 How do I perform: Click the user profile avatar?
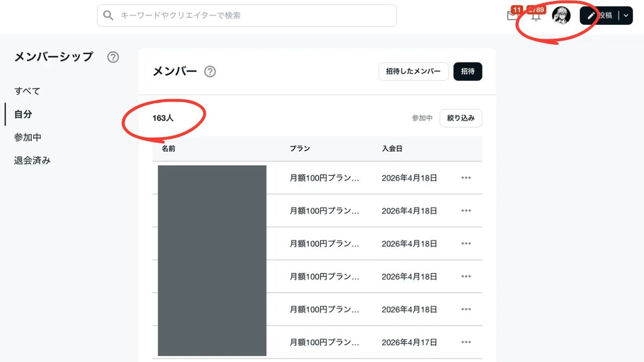561,15
